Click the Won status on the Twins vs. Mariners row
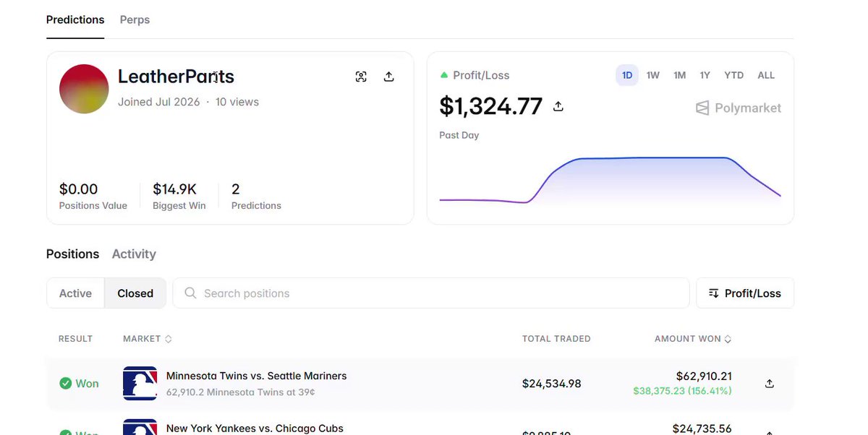Screen dimensions: 868x435 click(x=80, y=384)
